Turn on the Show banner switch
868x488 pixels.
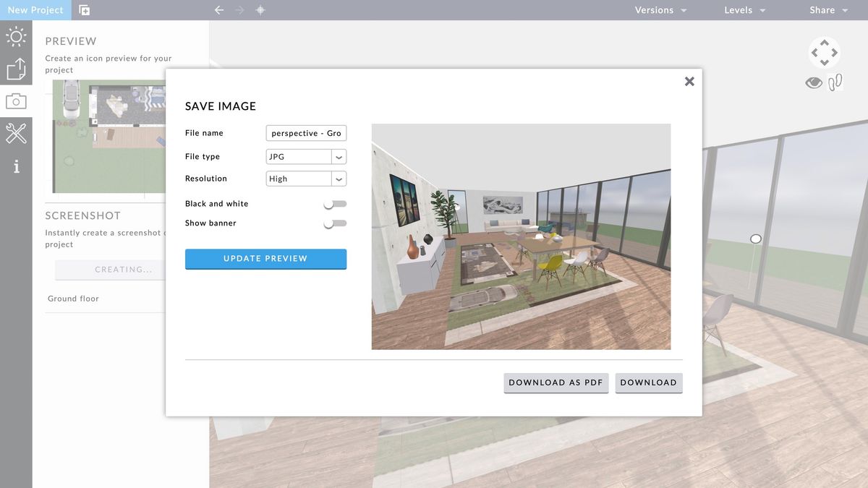point(335,223)
